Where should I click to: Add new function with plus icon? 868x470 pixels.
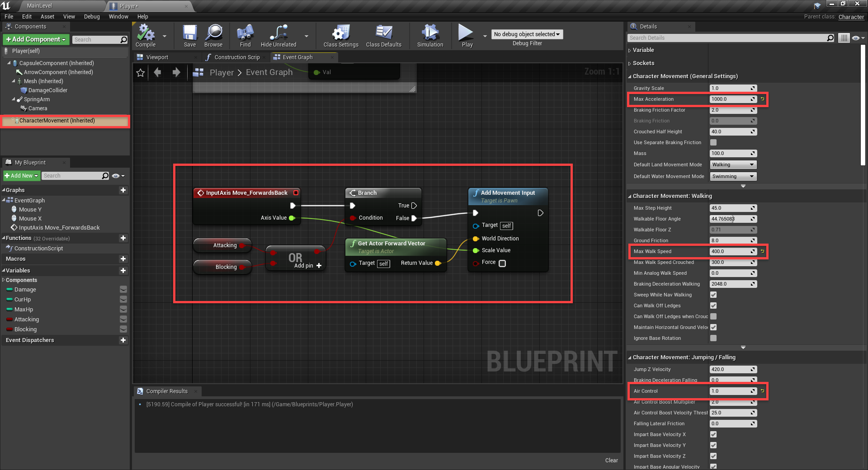[123, 238]
